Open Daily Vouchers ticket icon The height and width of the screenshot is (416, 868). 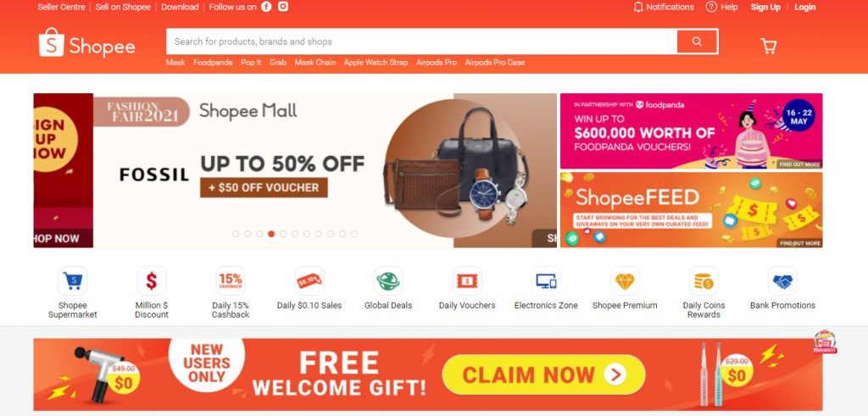tap(467, 281)
